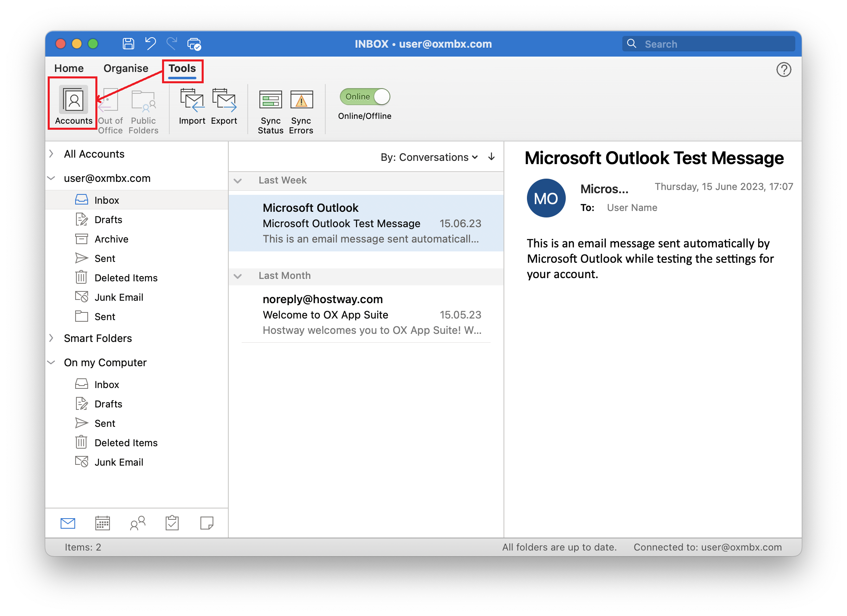Open the Help button

click(x=784, y=70)
